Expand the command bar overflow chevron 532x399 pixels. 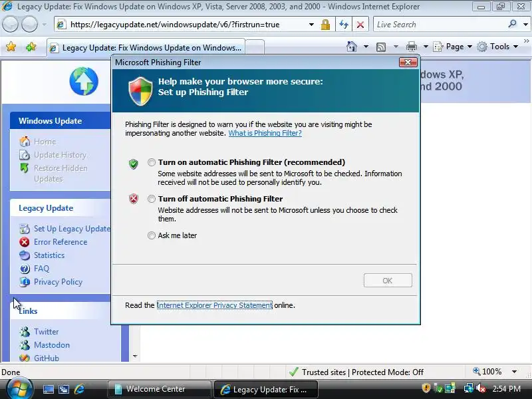coord(526,41)
